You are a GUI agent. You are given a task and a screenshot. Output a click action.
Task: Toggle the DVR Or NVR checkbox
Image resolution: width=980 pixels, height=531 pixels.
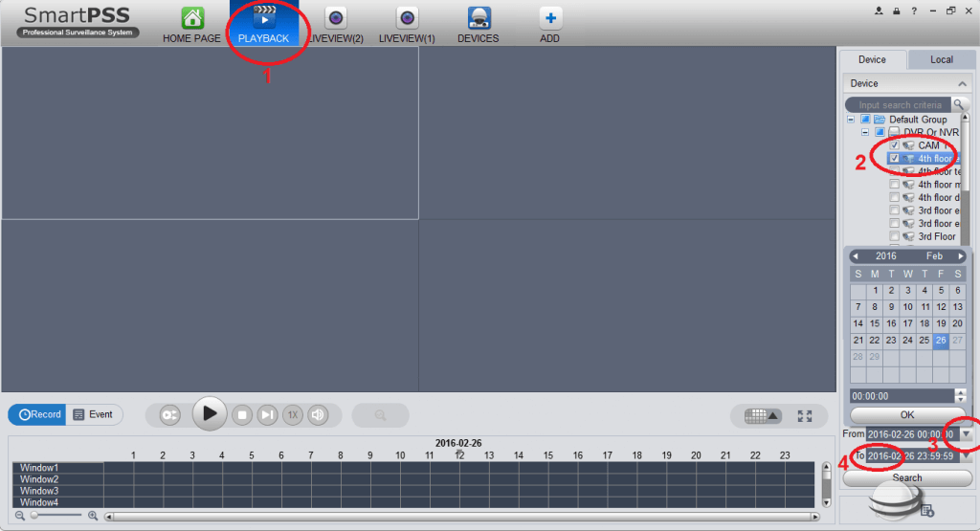pyautogui.click(x=880, y=132)
